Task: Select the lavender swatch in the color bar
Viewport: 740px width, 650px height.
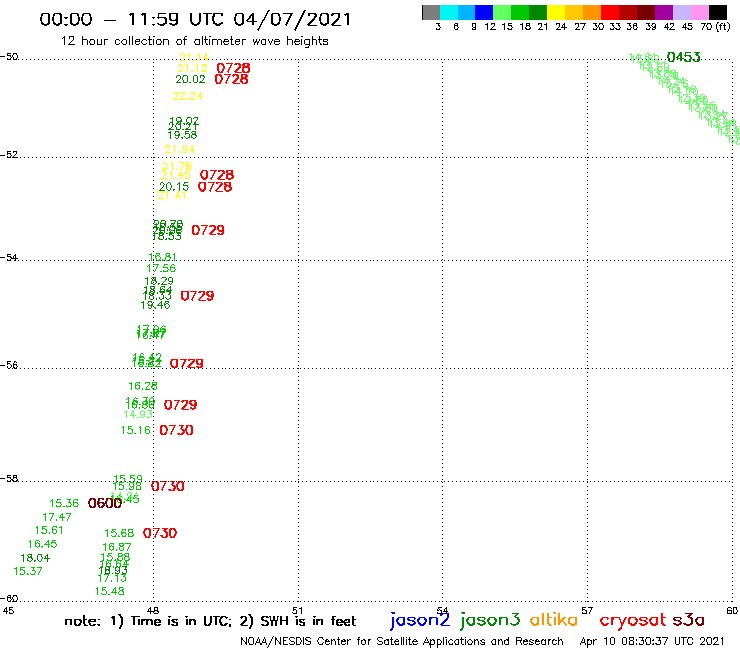Action: [x=681, y=12]
